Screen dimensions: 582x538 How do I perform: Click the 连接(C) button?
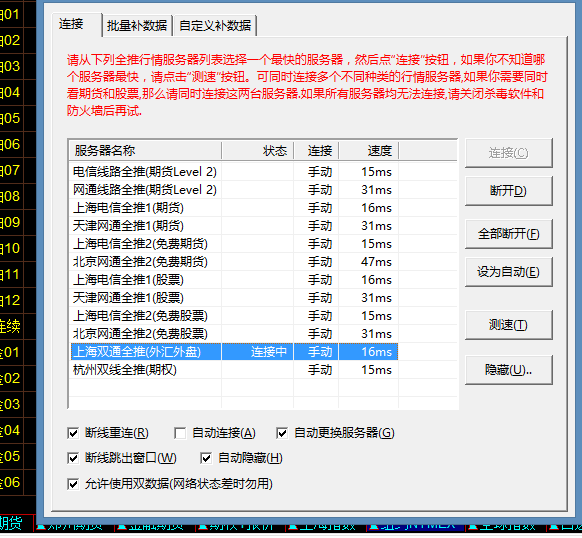509,153
